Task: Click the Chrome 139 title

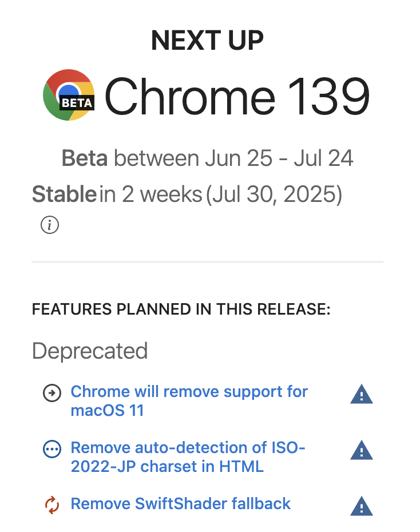Action: (x=237, y=96)
